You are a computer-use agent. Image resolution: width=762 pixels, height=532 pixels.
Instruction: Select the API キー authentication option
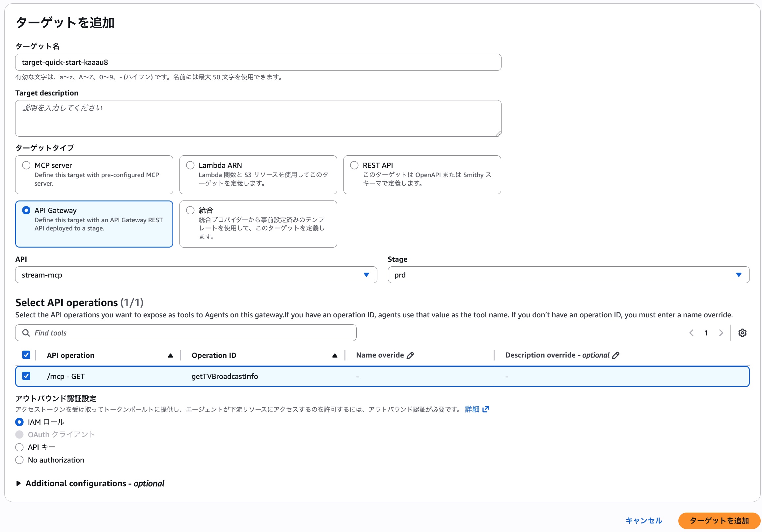tap(19, 447)
